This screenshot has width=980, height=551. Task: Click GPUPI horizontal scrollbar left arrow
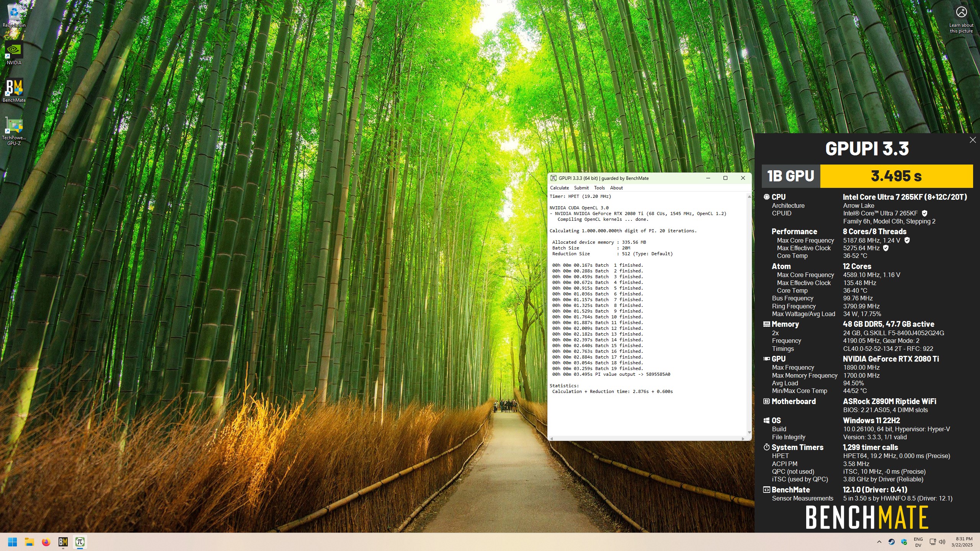552,439
